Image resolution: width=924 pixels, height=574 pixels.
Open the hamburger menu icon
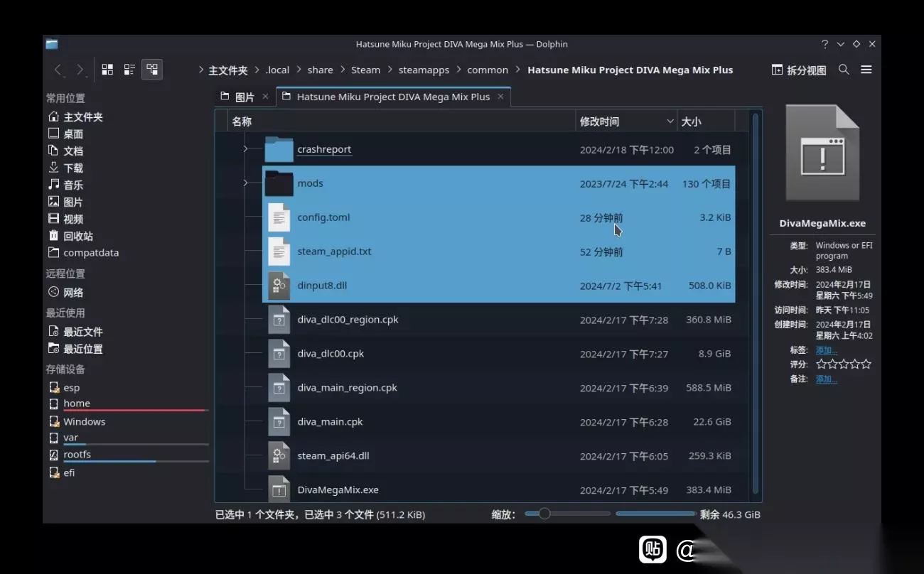point(866,70)
